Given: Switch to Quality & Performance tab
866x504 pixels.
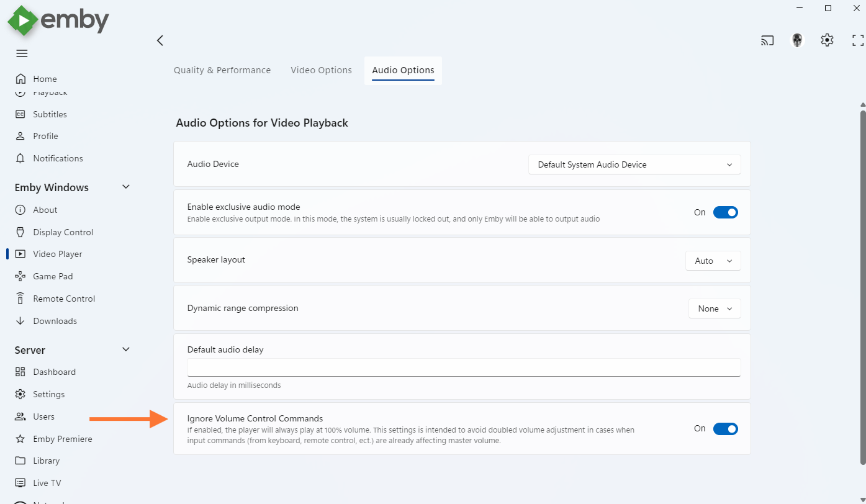Looking at the screenshot, I should click(222, 70).
